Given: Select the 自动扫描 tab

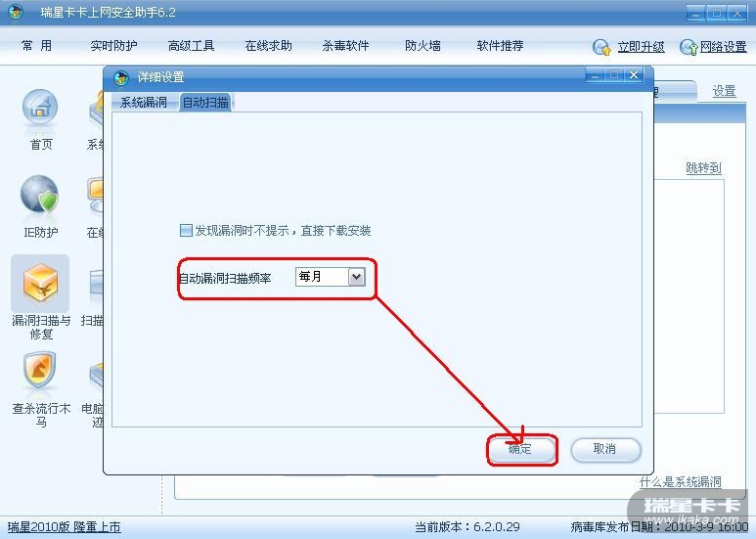Looking at the screenshot, I should coord(205,102).
